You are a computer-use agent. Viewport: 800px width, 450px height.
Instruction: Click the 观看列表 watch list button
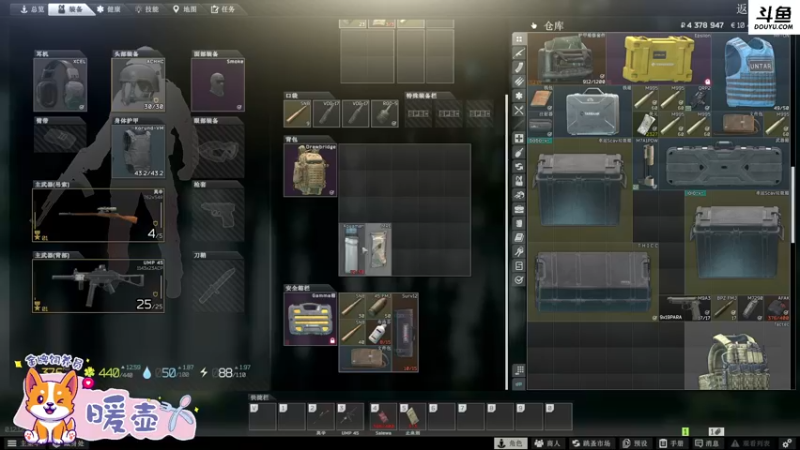[751, 443]
